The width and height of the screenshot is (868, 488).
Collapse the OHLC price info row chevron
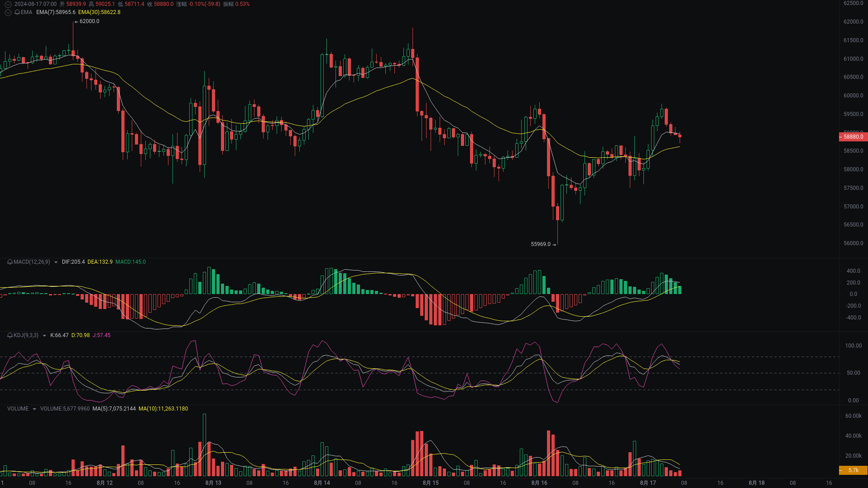(x=8, y=4)
